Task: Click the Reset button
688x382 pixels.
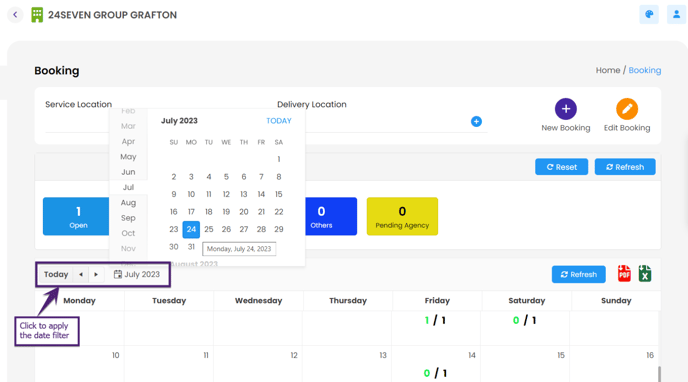Action: (x=561, y=167)
